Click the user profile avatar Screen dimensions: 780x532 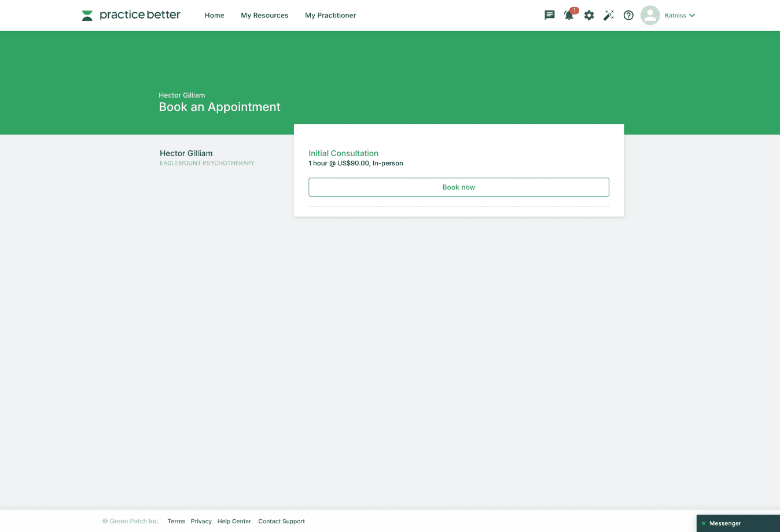click(x=650, y=16)
